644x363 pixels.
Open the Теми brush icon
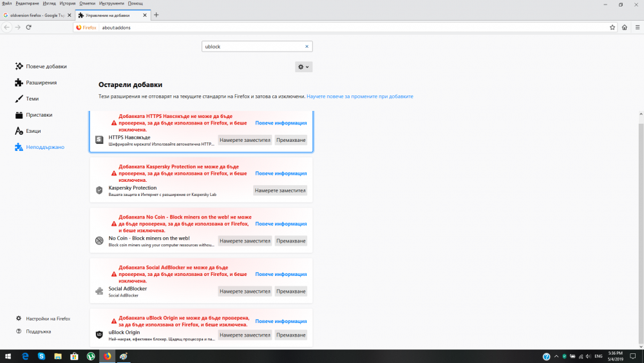pyautogui.click(x=19, y=99)
